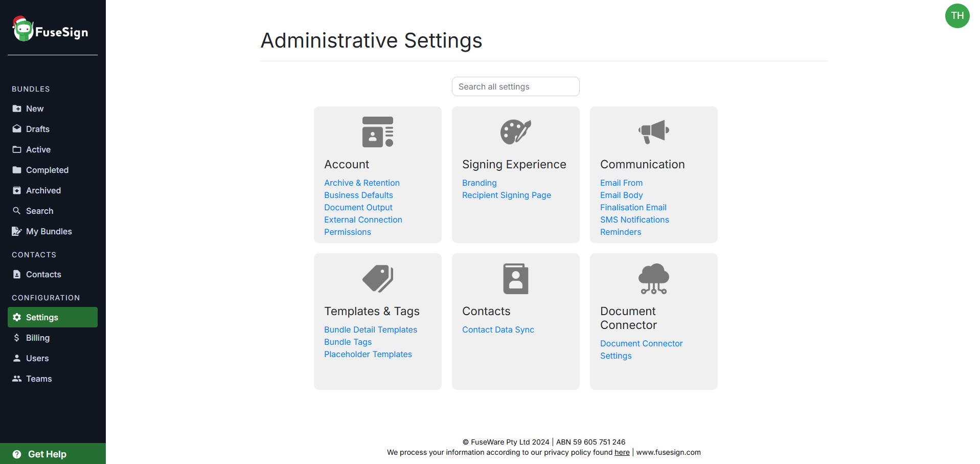Open Recipient Signing Page settings
980x464 pixels.
click(x=507, y=195)
